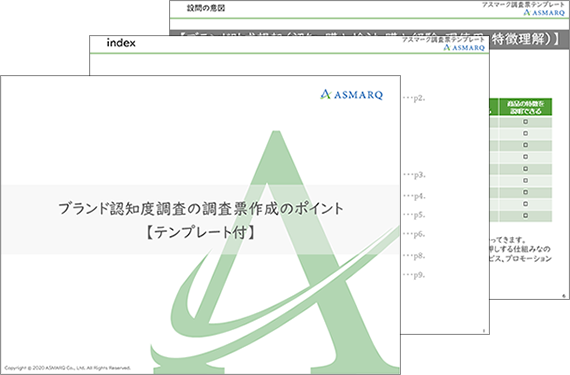The image size is (570, 375).
Task: Click the 特徴理解)】 banner text
Action: tap(526, 39)
